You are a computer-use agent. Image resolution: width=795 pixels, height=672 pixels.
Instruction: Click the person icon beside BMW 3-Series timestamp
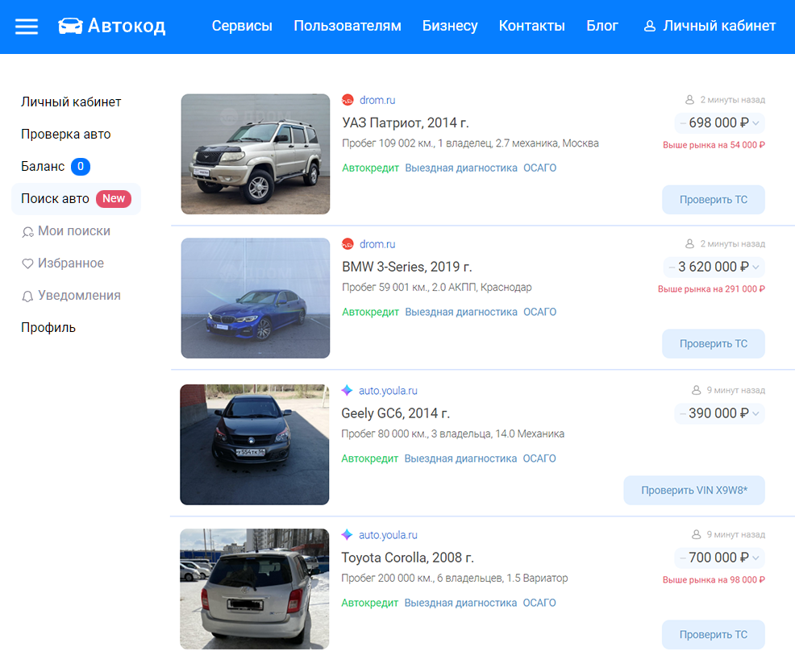[x=689, y=244]
